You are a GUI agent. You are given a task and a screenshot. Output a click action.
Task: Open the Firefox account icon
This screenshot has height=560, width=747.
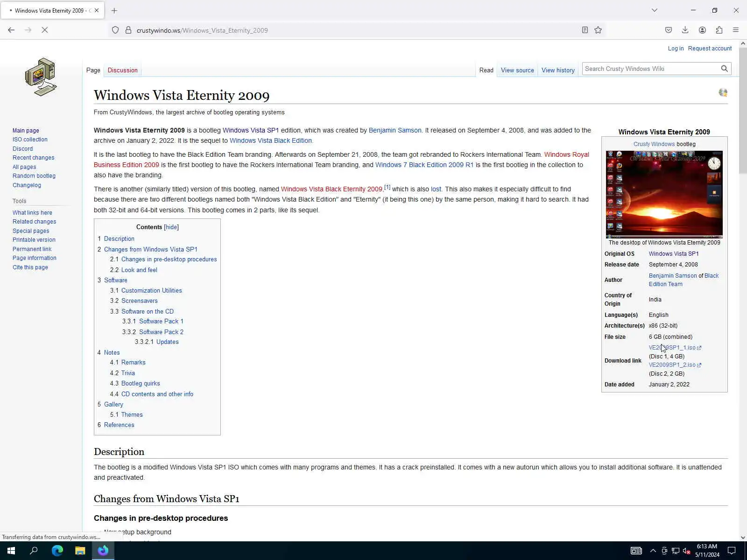(702, 30)
